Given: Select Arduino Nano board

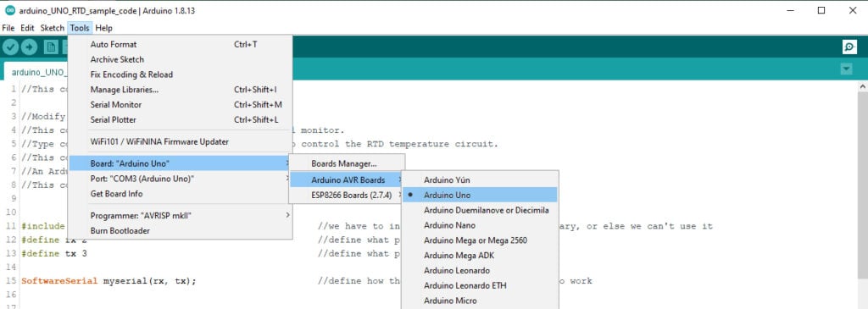Looking at the screenshot, I should tap(480, 225).
